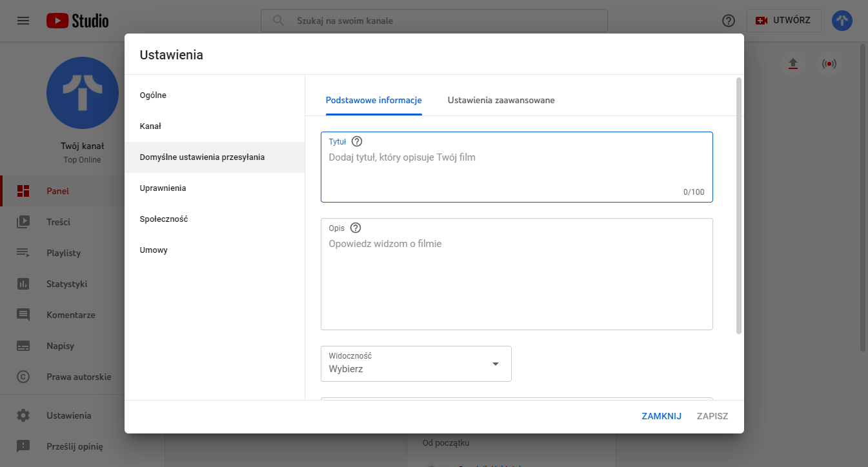The height and width of the screenshot is (467, 868).
Task: Click into the Tytuł title field
Action: [x=517, y=167]
